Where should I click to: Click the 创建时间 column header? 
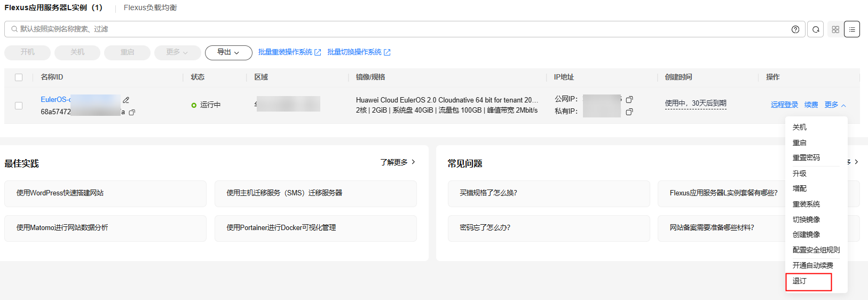pos(678,77)
